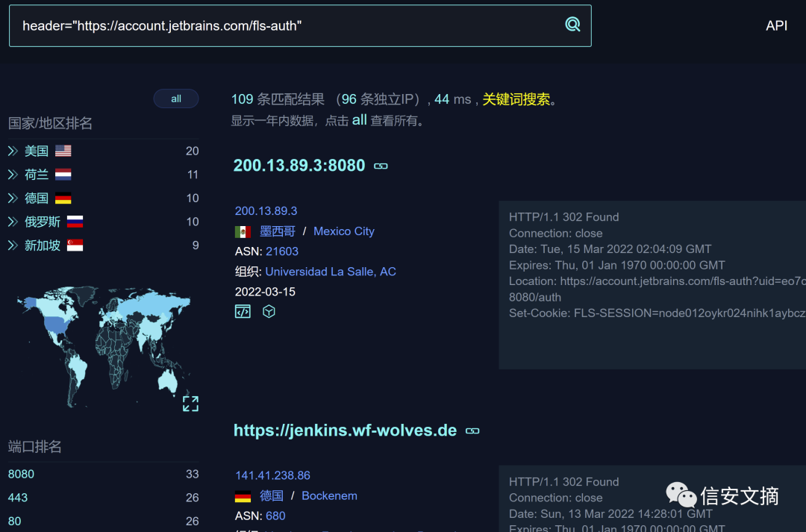Open the source code icon under 2022-03-15
The width and height of the screenshot is (806, 532).
click(243, 312)
